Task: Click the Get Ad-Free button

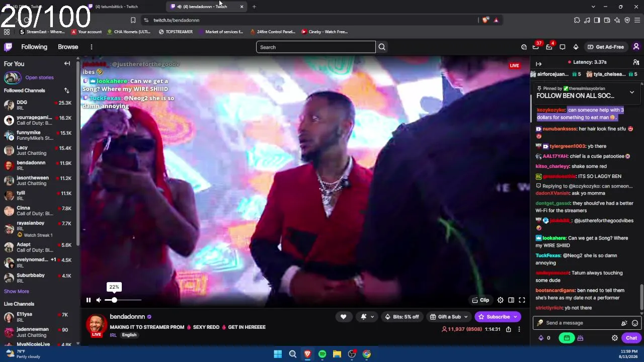Action: click(x=606, y=47)
